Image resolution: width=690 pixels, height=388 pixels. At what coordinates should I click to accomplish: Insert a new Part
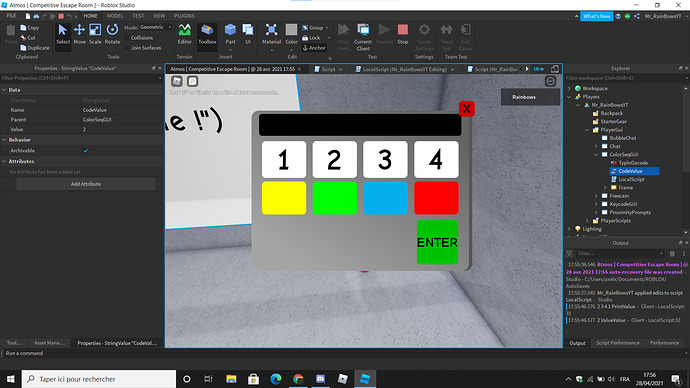[x=230, y=34]
